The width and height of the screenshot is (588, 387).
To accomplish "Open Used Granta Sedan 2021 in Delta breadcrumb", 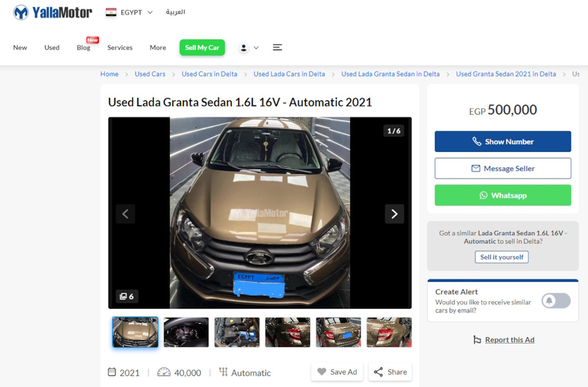I will [x=506, y=74].
